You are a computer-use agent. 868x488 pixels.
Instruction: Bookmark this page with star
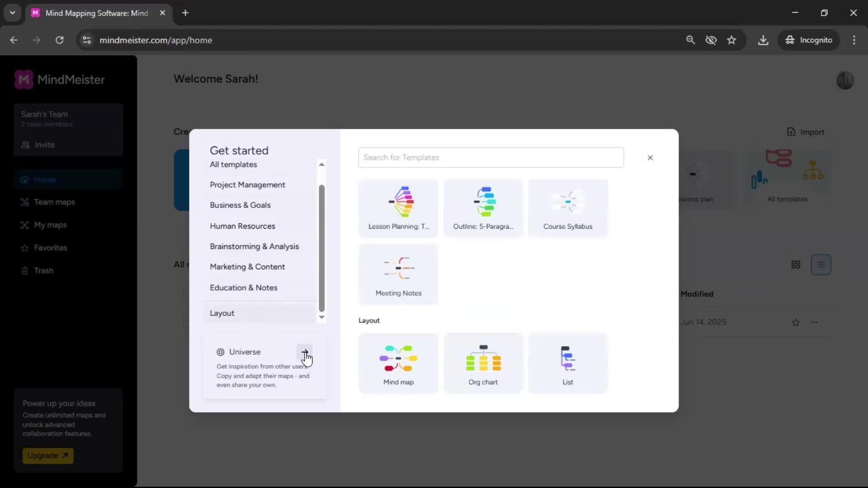point(731,40)
